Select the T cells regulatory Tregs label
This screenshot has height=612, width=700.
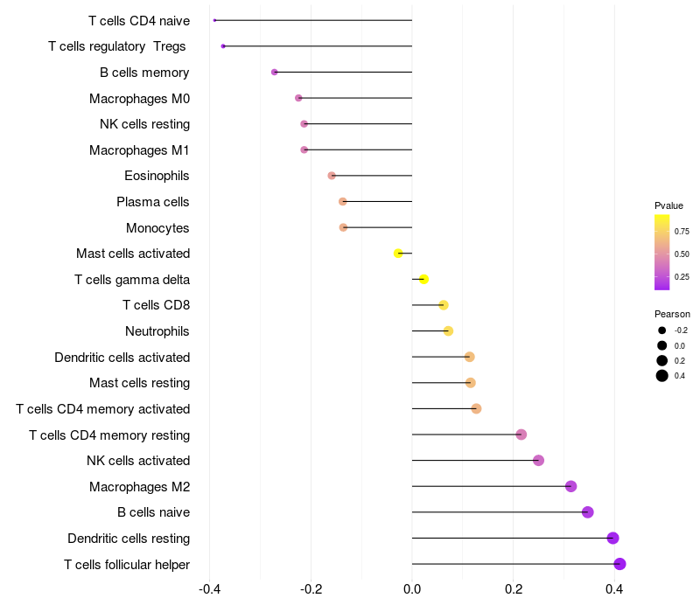(x=117, y=46)
